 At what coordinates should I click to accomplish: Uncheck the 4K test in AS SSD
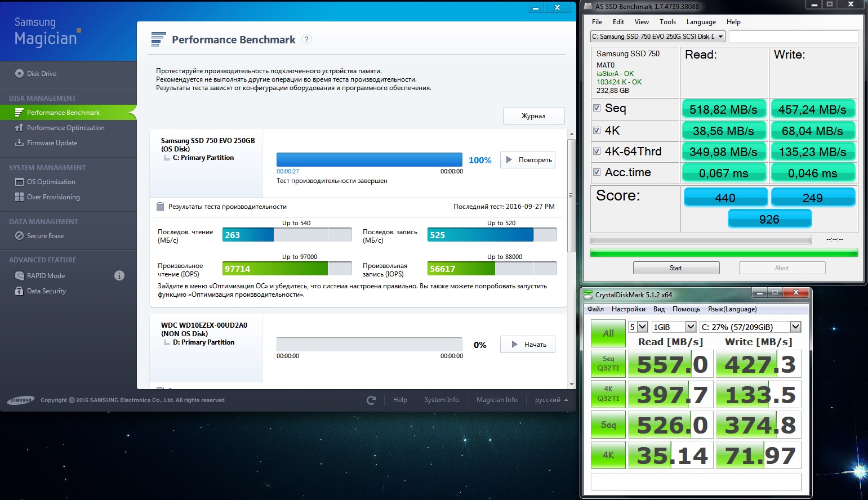coord(597,131)
